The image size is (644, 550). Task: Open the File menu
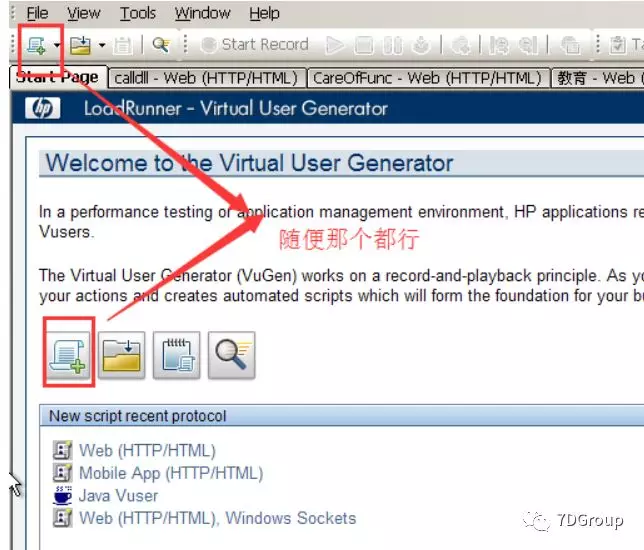coord(37,14)
